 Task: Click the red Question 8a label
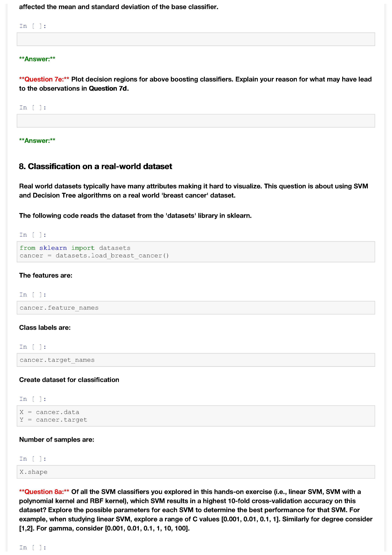(x=44, y=491)
